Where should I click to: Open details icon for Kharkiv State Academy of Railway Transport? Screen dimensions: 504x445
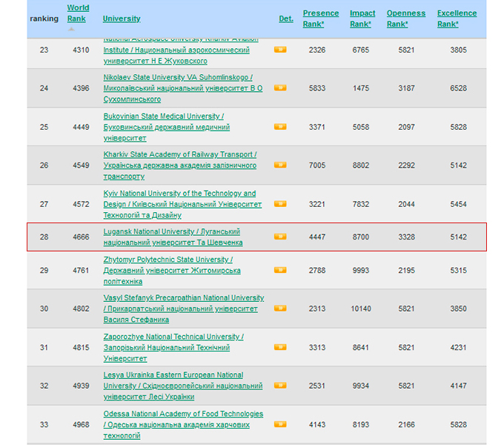coord(280,165)
